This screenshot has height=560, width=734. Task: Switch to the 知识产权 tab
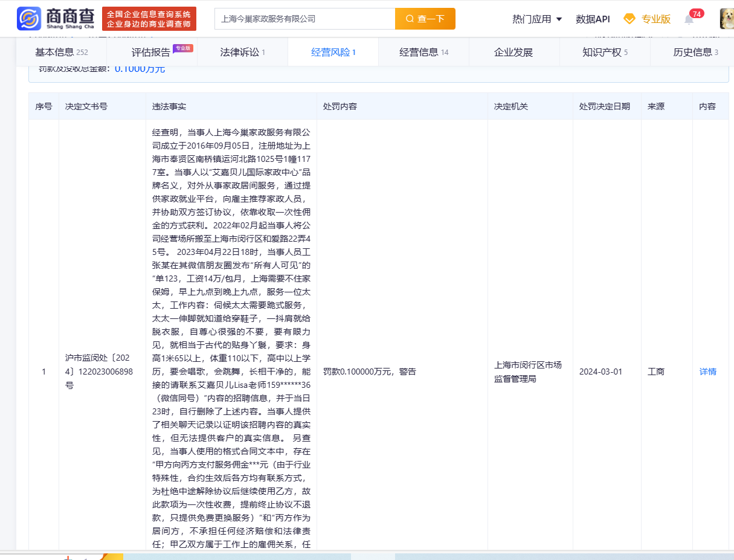pyautogui.click(x=605, y=52)
